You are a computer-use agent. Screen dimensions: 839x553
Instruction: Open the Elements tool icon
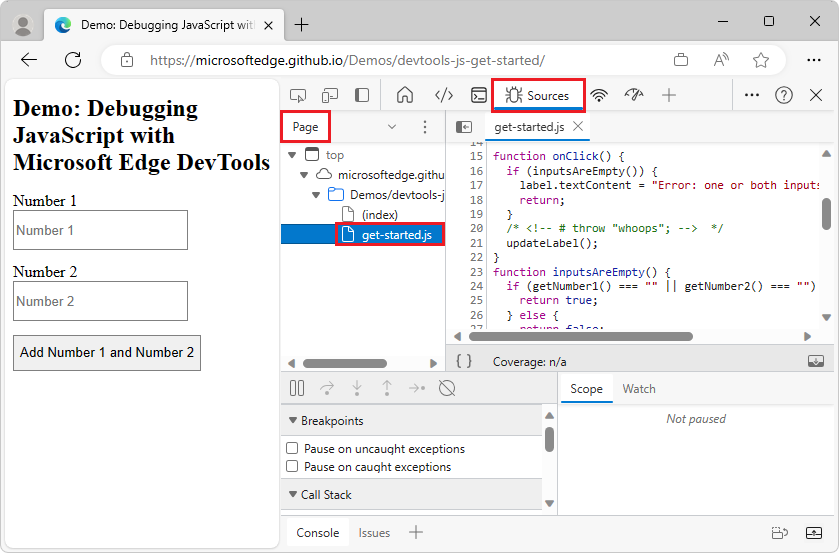[x=444, y=96]
